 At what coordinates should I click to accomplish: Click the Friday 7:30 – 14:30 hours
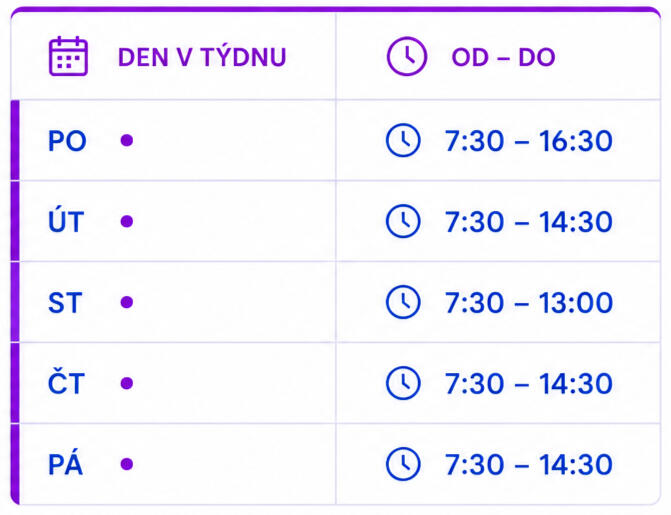pos(529,464)
